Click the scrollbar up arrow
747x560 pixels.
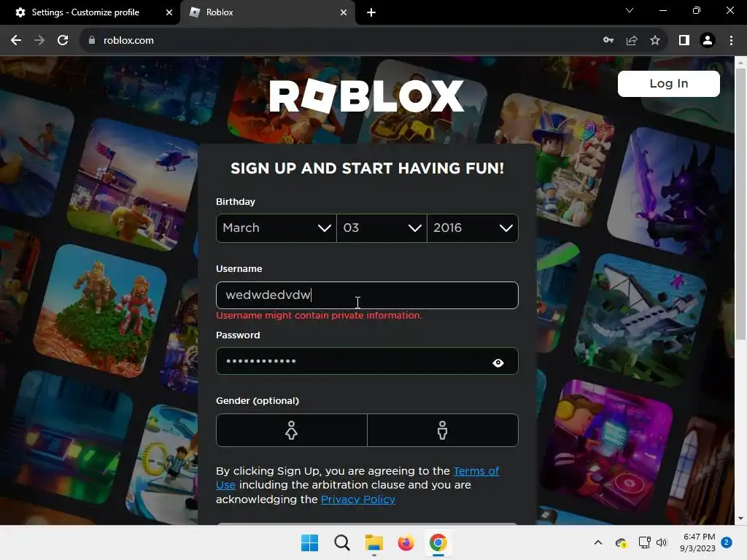tap(740, 62)
